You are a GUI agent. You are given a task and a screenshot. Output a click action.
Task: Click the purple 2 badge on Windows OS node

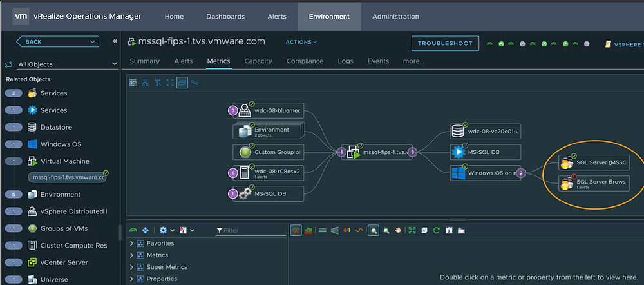coord(521,173)
